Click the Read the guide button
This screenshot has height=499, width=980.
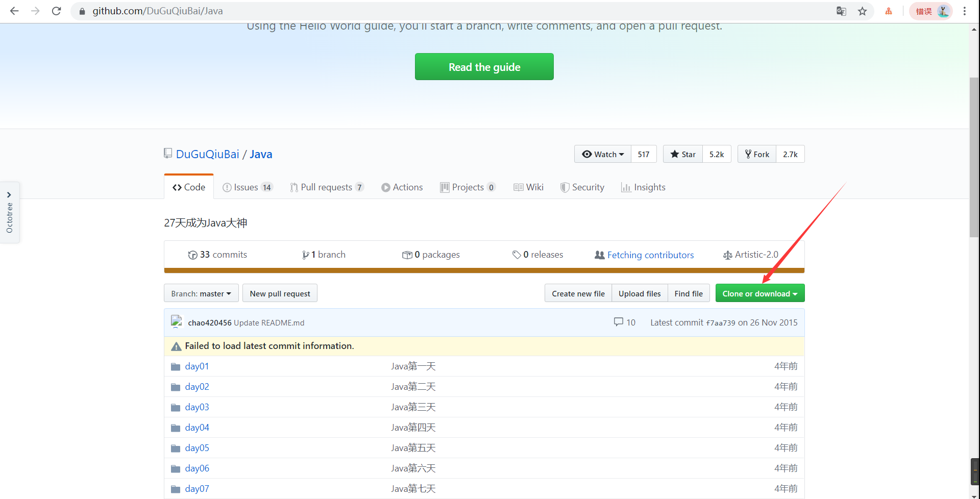point(484,67)
